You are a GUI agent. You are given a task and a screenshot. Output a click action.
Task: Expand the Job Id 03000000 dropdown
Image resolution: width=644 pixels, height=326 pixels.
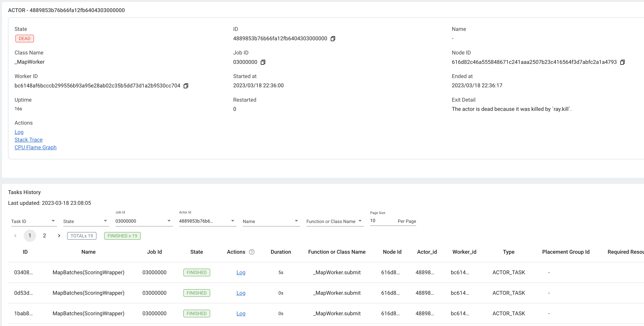[x=169, y=221]
